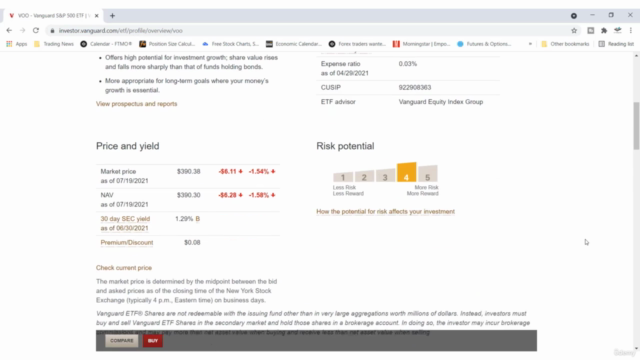
Task: Open the Trading News bookmark folder
Action: (54, 44)
